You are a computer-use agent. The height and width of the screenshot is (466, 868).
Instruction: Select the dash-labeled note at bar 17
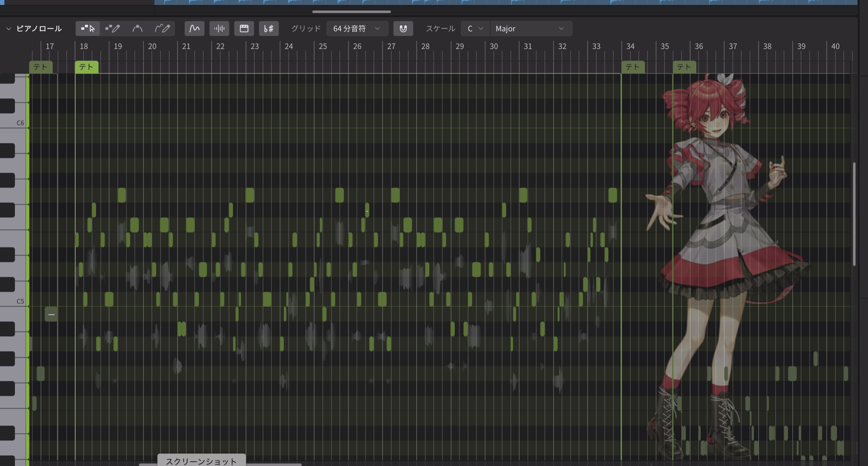coord(51,314)
